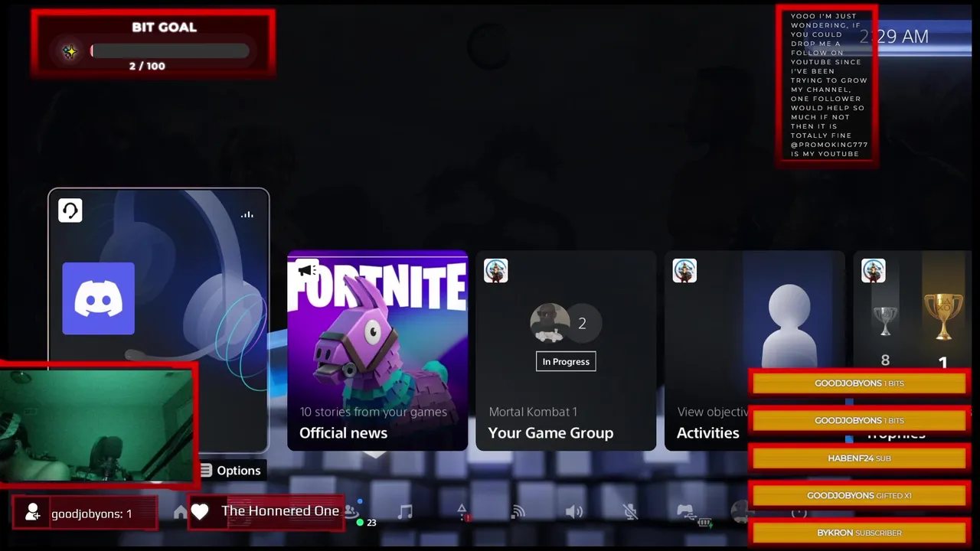Click the top GOODJOBYONS 1 BITS alert
980x551 pixels.
tap(859, 383)
